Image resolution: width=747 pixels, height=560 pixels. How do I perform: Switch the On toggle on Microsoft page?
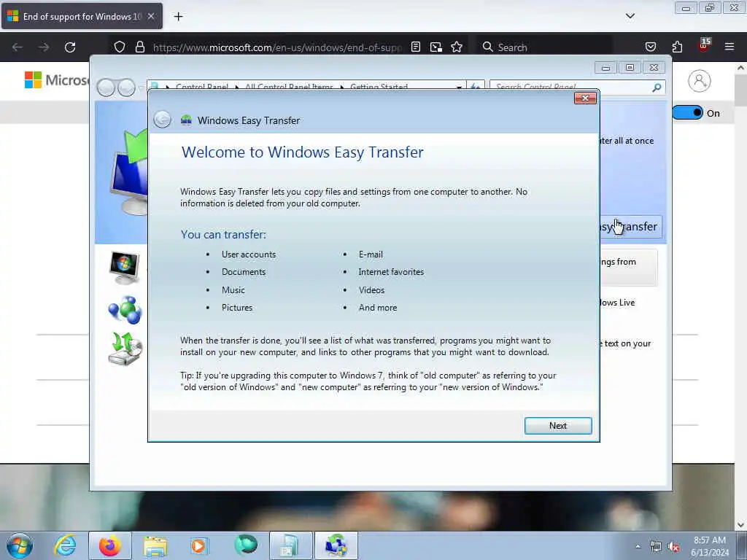point(687,113)
